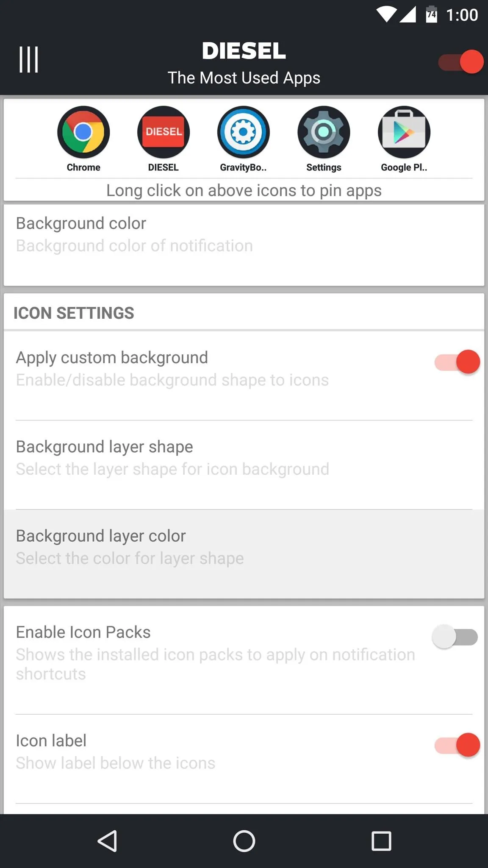This screenshot has width=488, height=868.
Task: Tap the battery status indicator
Action: pyautogui.click(x=431, y=15)
